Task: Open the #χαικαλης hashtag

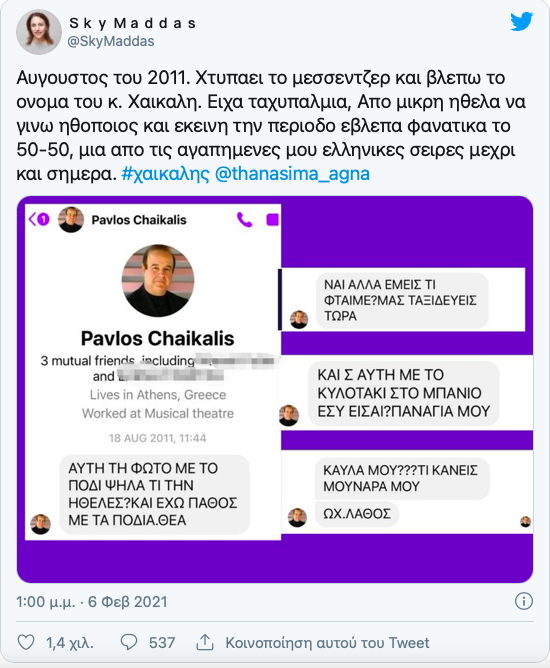Action: coord(165,174)
